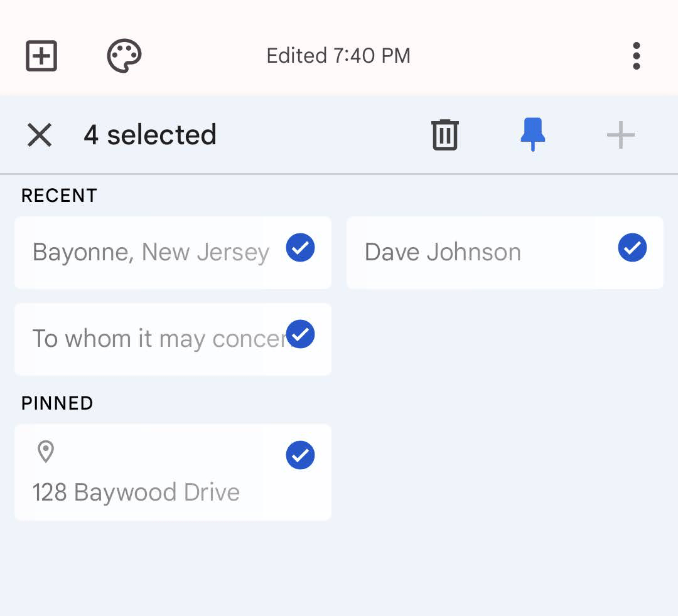Delete selected items with the trash icon
The height and width of the screenshot is (616, 678).
[x=444, y=134]
